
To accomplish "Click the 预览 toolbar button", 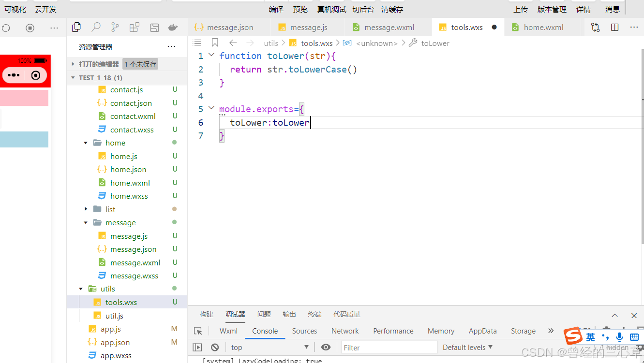I will 300,9.
